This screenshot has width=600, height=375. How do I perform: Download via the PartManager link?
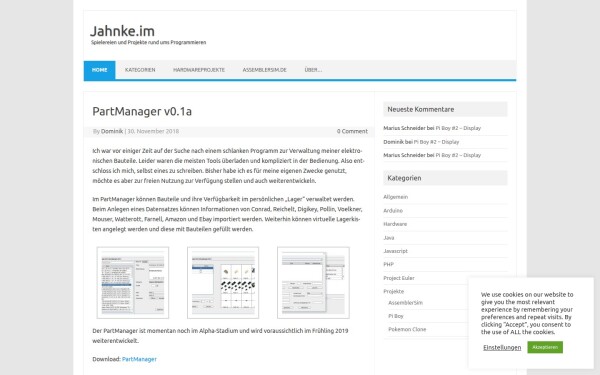[139, 359]
